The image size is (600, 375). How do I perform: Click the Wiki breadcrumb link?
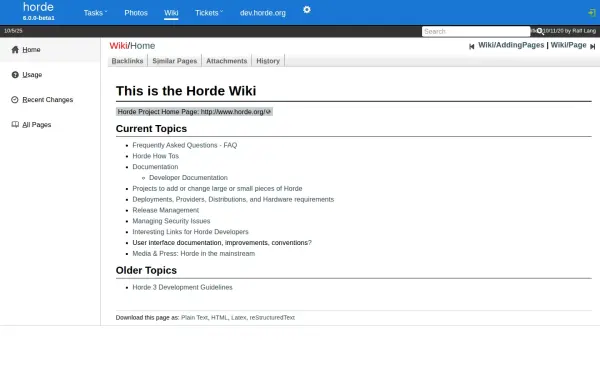[x=118, y=46]
